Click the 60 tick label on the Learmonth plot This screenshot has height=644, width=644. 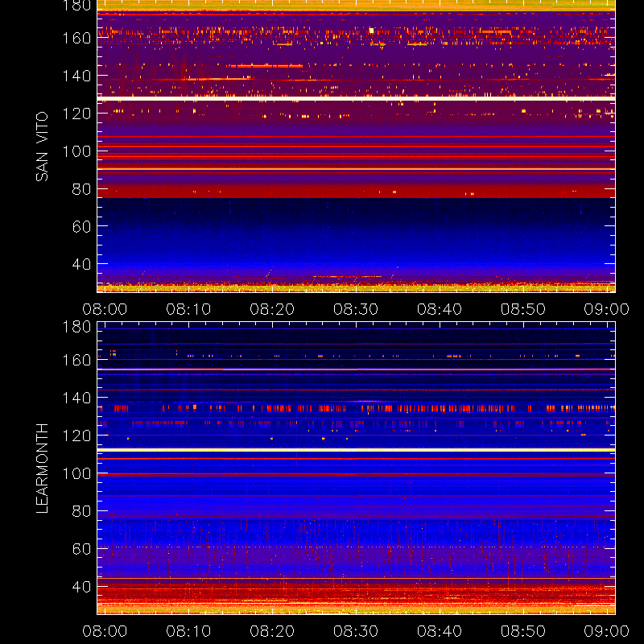coord(81,549)
